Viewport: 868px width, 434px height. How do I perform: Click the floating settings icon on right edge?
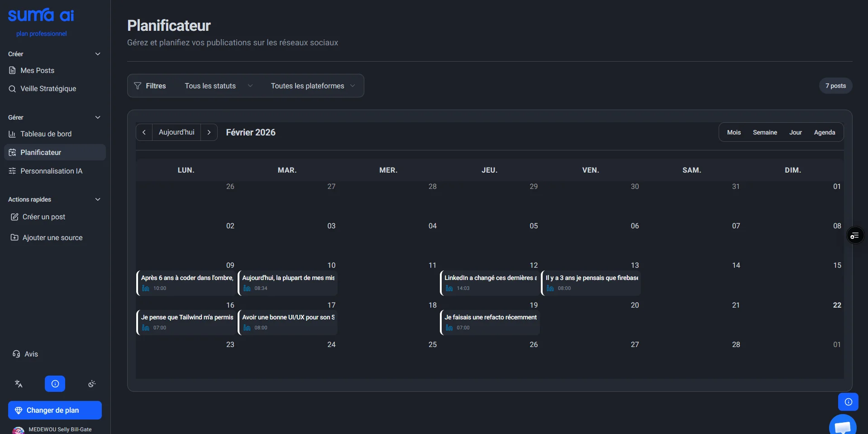pos(855,236)
